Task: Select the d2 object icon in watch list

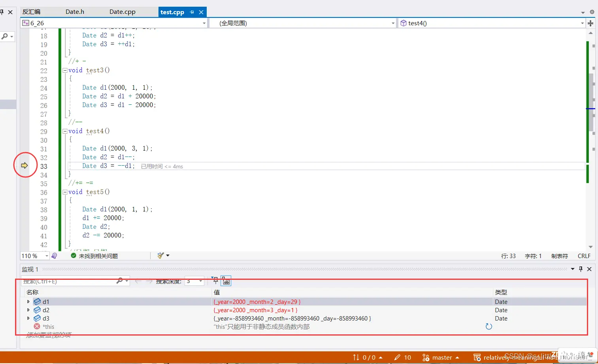Action: [x=37, y=310]
